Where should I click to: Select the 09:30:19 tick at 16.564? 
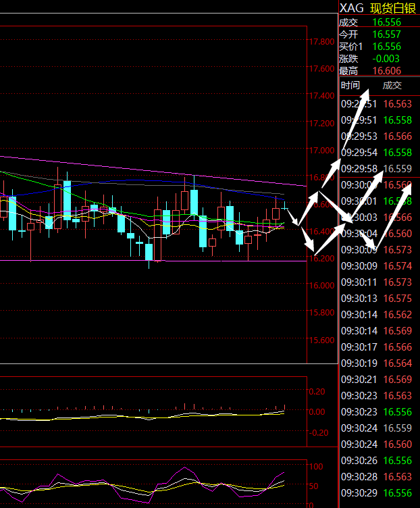[378, 363]
